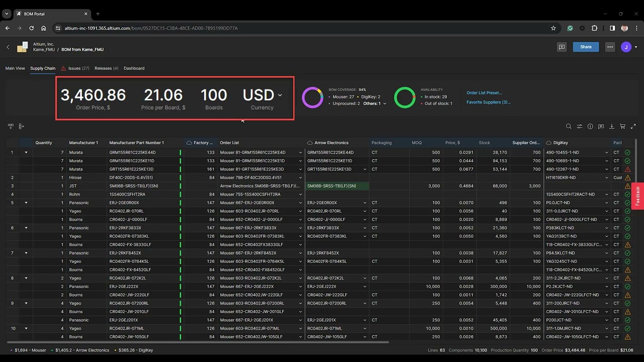Click the download export icon

pyautogui.click(x=612, y=126)
